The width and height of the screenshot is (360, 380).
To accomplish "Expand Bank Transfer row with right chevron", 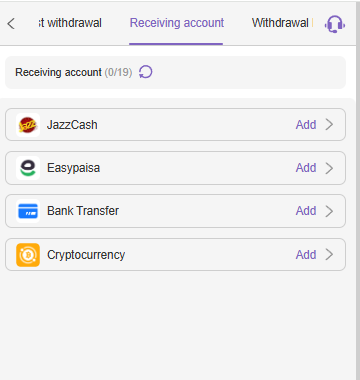I will [x=329, y=211].
